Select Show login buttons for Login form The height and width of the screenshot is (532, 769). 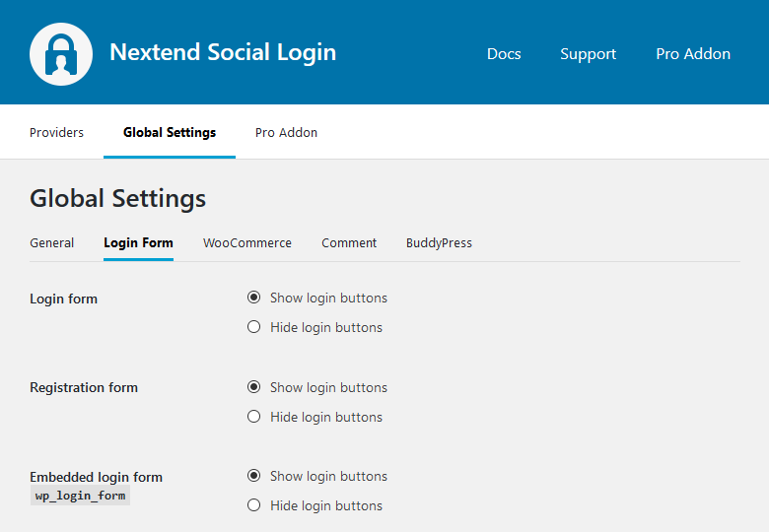[x=254, y=298]
